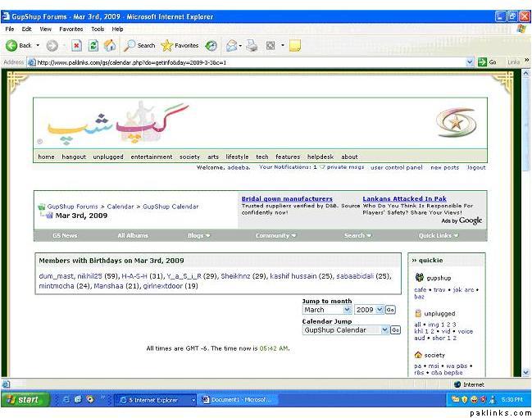Open the Calendar Jump GupShup Calendar dropdown
This screenshot has width=532, height=418.
coord(384,329)
